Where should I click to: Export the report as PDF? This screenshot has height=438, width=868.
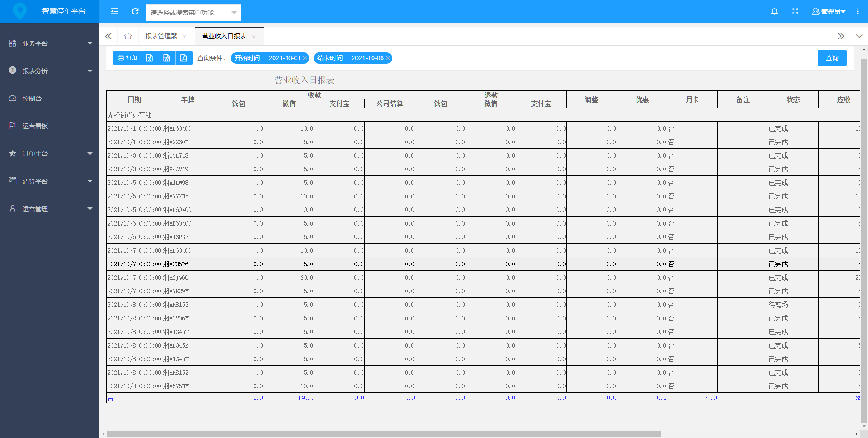184,58
